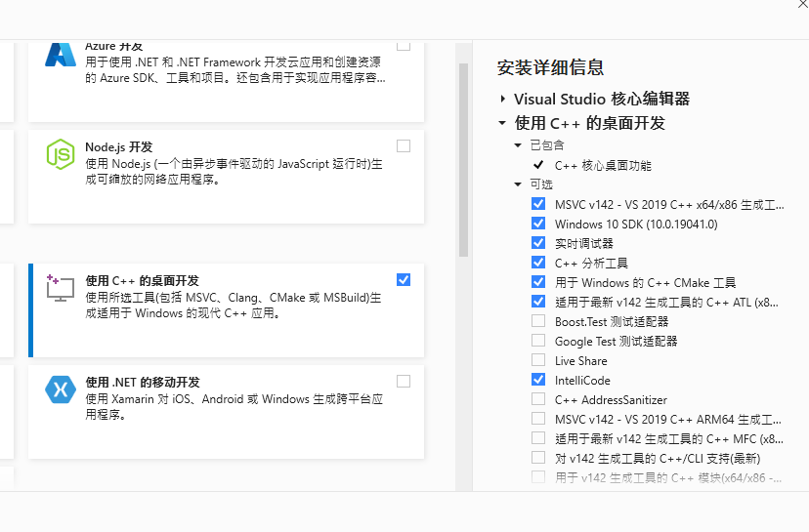The height and width of the screenshot is (532, 809).
Task: Uncheck Windows 10 SDK (10.0.19041.0)
Action: [x=538, y=224]
